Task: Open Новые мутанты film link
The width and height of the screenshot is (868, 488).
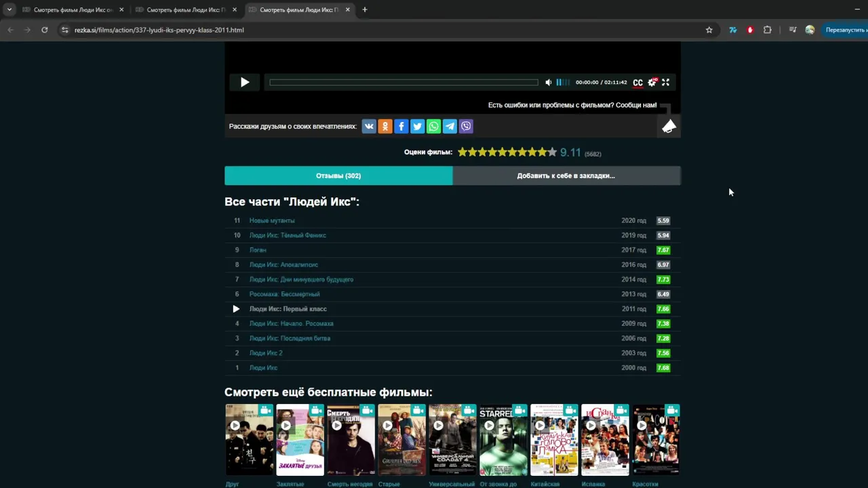Action: pyautogui.click(x=272, y=220)
